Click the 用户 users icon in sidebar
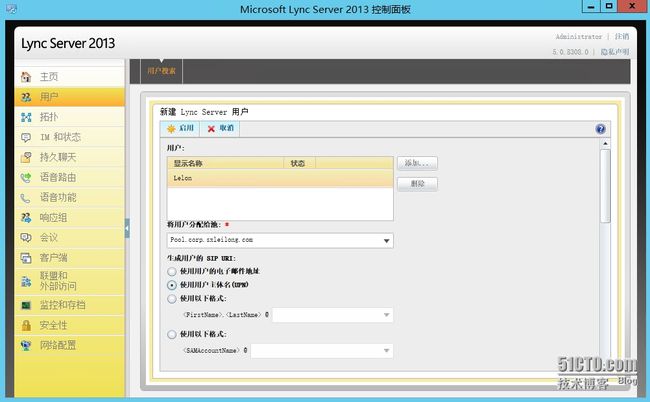The image size is (650, 402). (26, 97)
